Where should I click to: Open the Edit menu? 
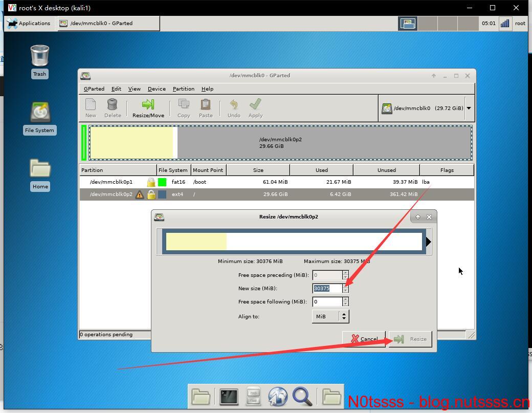coord(116,89)
